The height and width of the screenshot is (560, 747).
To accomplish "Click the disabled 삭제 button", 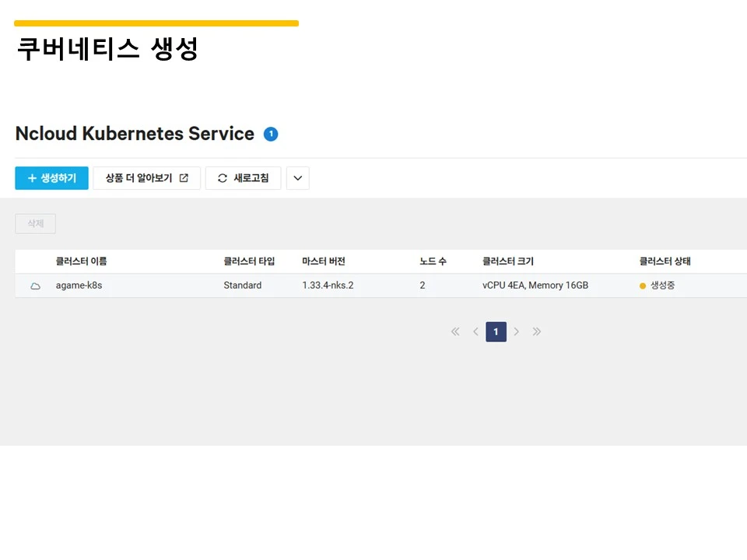I will 34,223.
